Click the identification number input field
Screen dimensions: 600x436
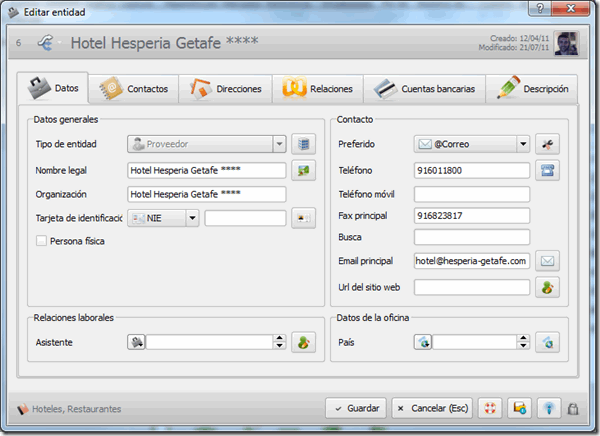click(245, 218)
